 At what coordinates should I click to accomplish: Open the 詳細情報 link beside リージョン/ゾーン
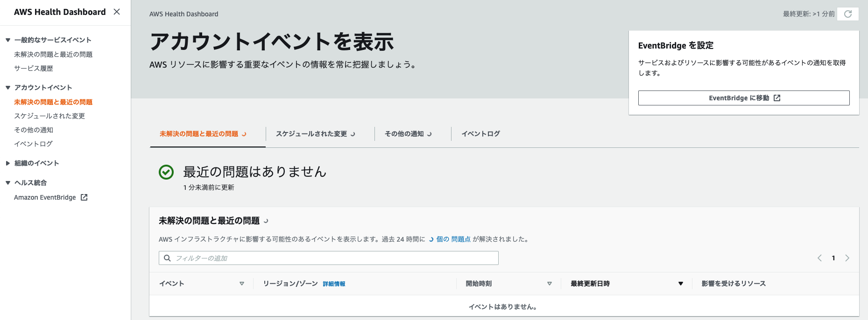click(334, 284)
